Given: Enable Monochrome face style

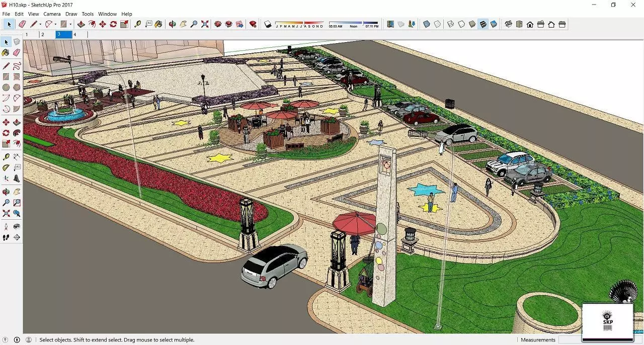Looking at the screenshot, I should 494,24.
